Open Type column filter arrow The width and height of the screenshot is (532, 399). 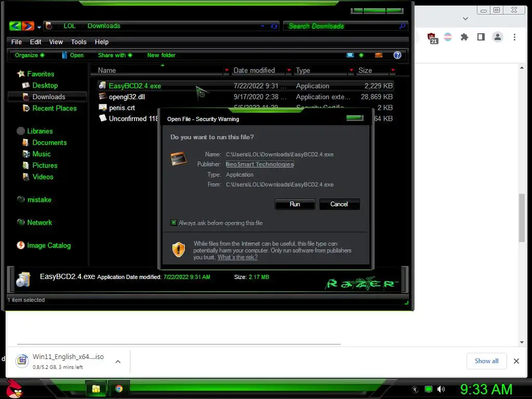pos(351,70)
